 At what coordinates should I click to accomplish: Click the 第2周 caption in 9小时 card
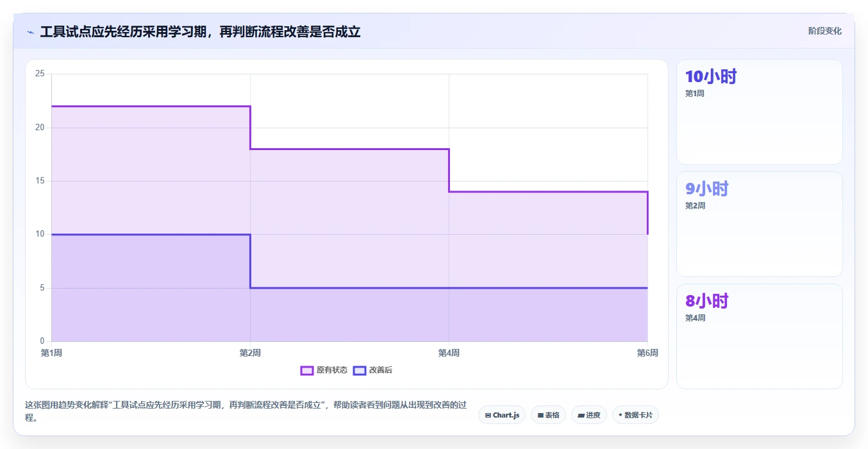click(695, 206)
